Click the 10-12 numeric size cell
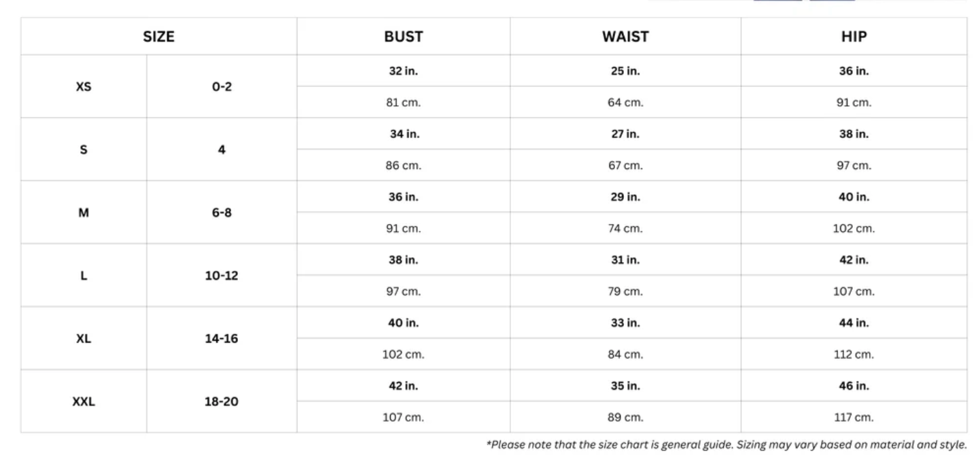Image resolution: width=980 pixels, height=459 pixels. [222, 276]
